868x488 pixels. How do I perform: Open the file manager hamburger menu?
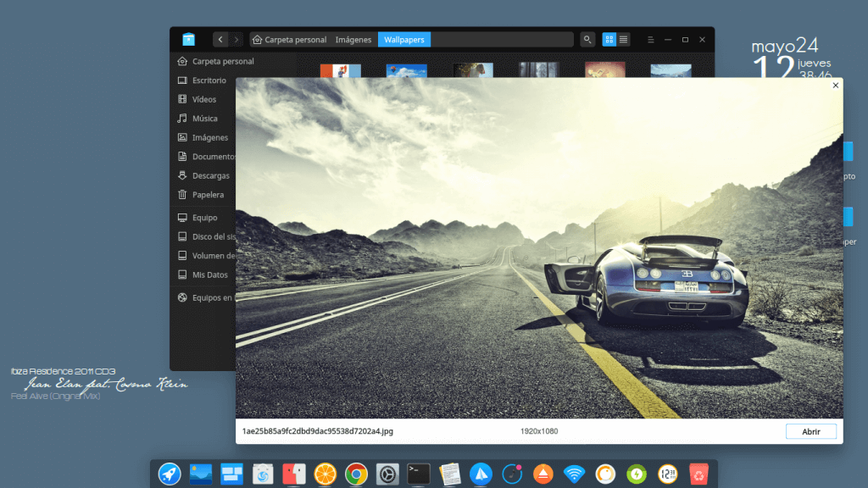(x=649, y=39)
